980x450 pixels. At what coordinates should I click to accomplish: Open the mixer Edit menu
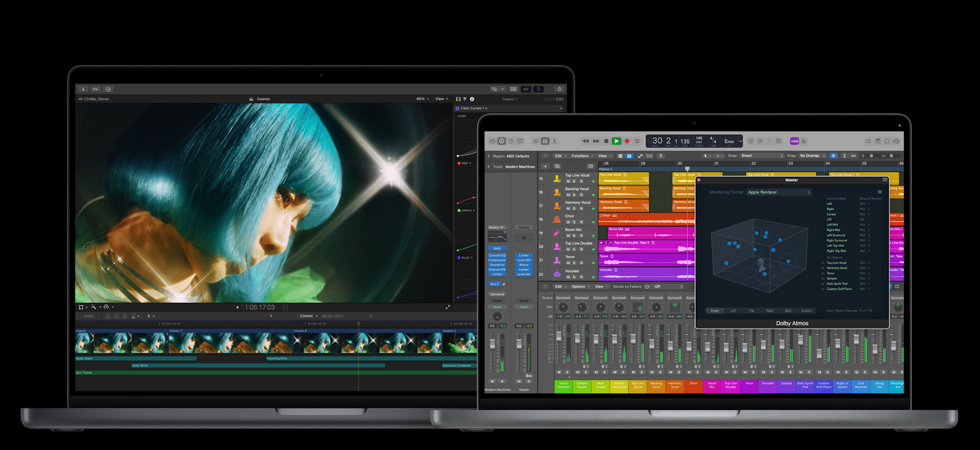pyautogui.click(x=560, y=287)
